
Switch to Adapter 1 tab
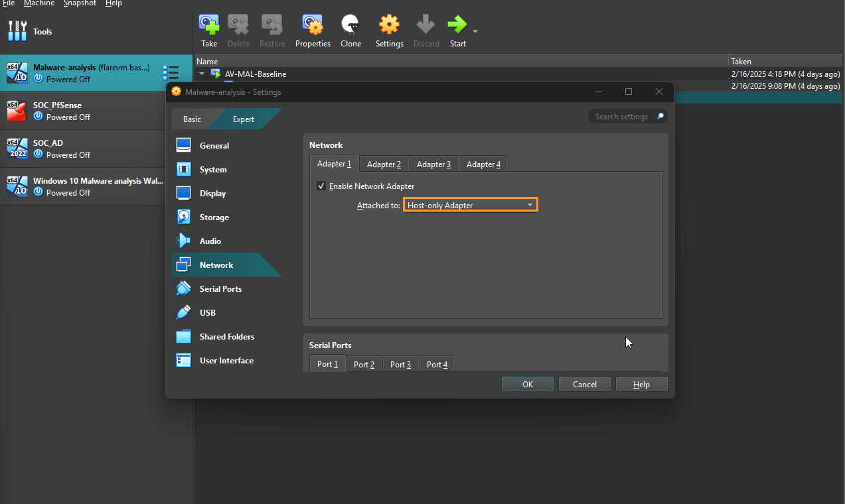click(x=334, y=164)
